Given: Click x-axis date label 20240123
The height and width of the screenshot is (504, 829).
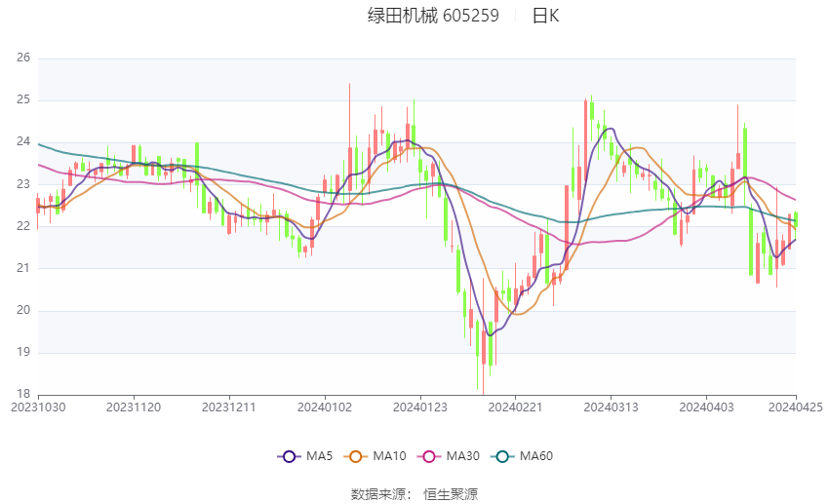Looking at the screenshot, I should 419,407.
